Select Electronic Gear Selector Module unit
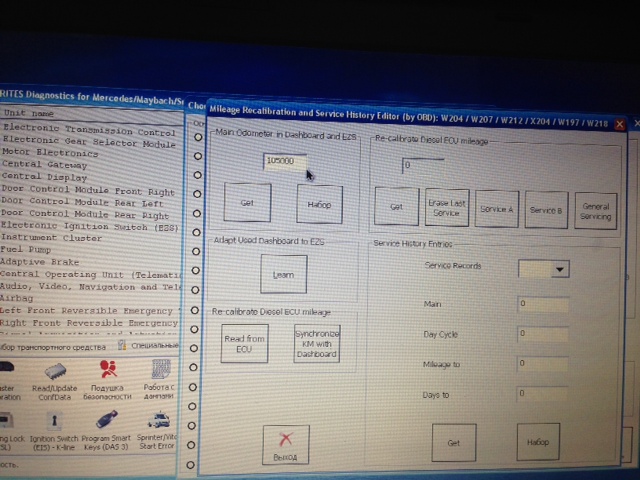This screenshot has height=480, width=640. [x=90, y=142]
